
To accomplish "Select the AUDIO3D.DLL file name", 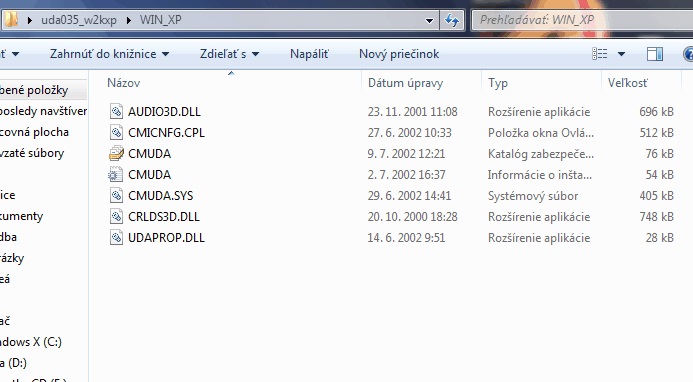I will coord(164,111).
